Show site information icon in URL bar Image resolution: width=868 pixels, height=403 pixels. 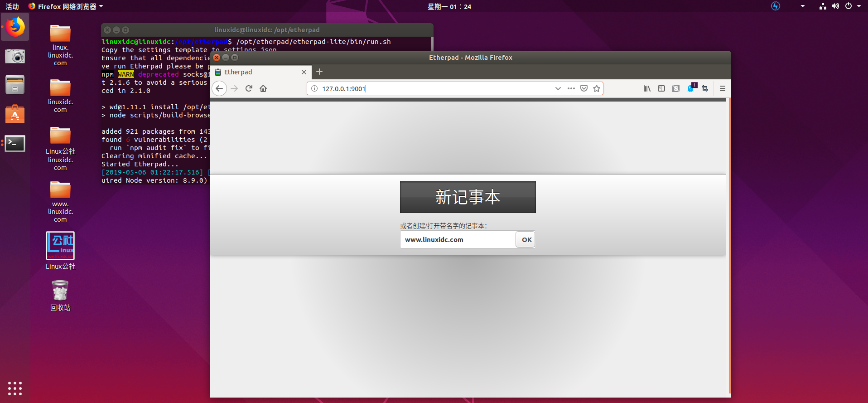(314, 88)
